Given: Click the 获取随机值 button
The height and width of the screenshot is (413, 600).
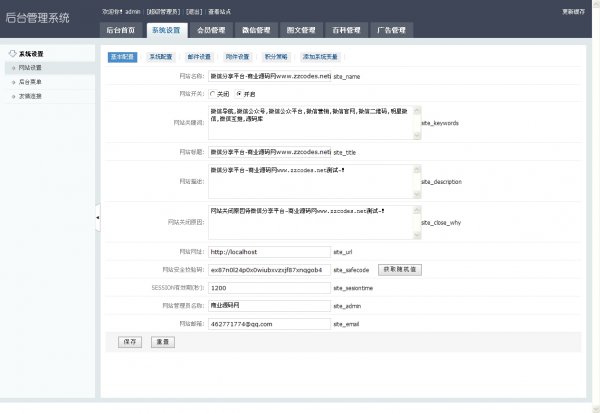Looking at the screenshot, I should 400,269.
